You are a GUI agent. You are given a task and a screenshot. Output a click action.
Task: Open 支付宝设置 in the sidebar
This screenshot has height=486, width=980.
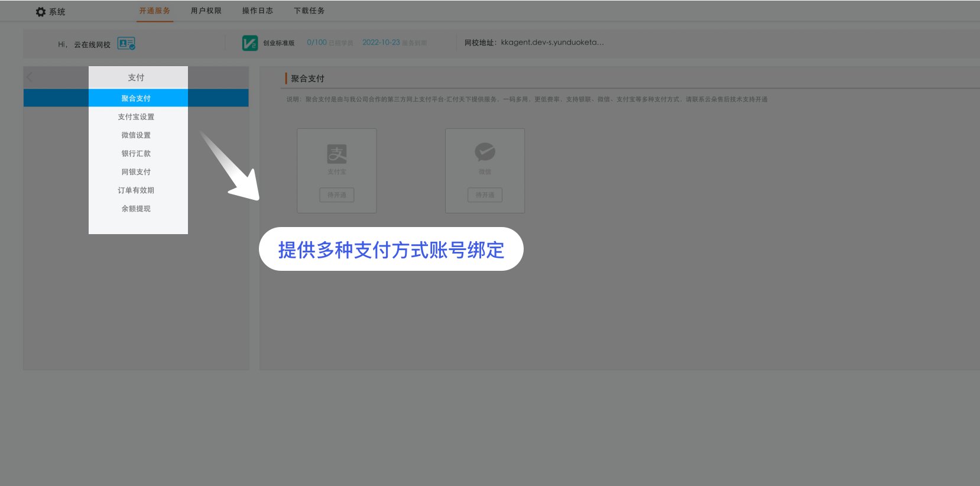136,117
